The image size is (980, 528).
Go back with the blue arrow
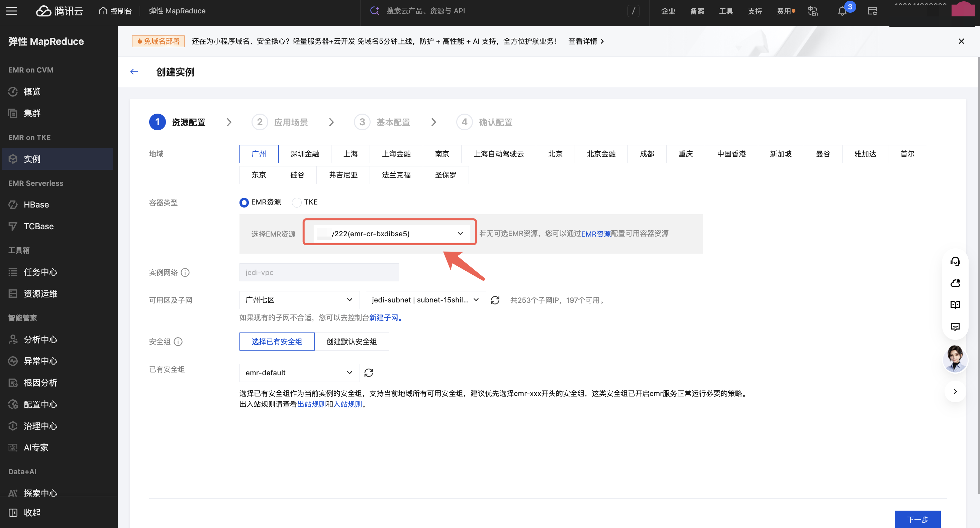(134, 72)
